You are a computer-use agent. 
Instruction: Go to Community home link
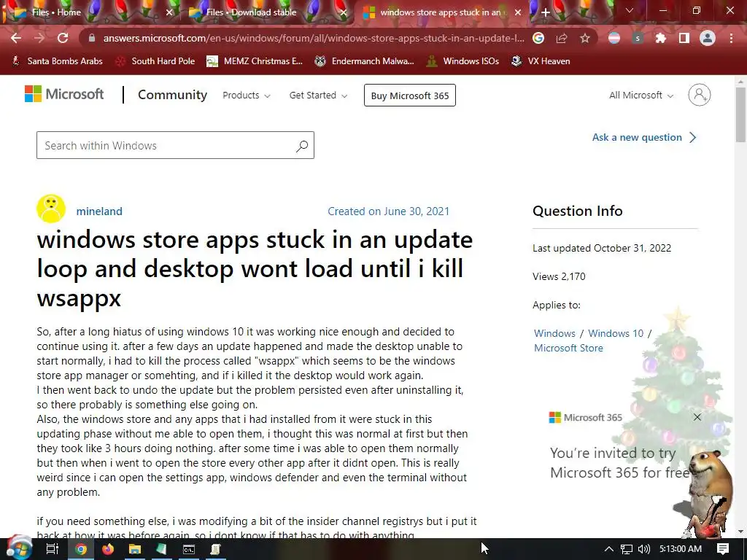click(x=172, y=95)
